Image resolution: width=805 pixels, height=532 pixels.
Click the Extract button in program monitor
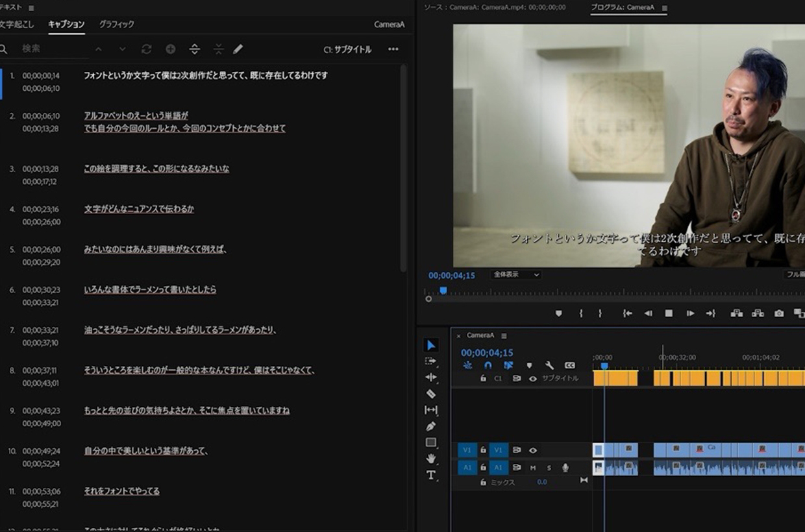click(x=758, y=313)
